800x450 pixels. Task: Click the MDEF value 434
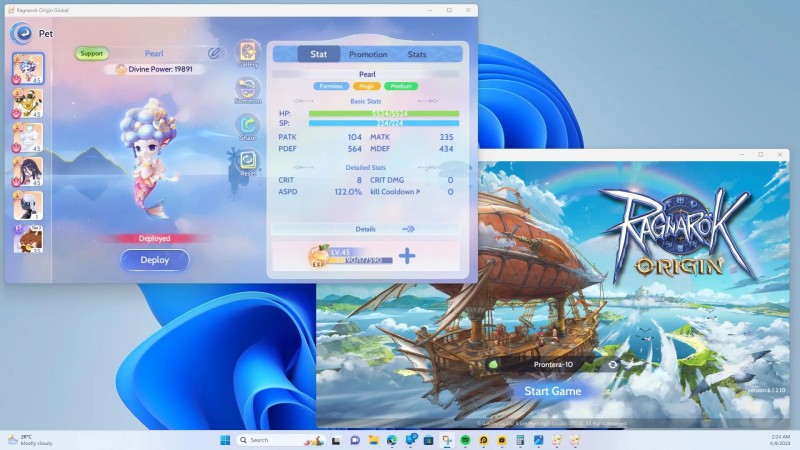click(x=446, y=149)
